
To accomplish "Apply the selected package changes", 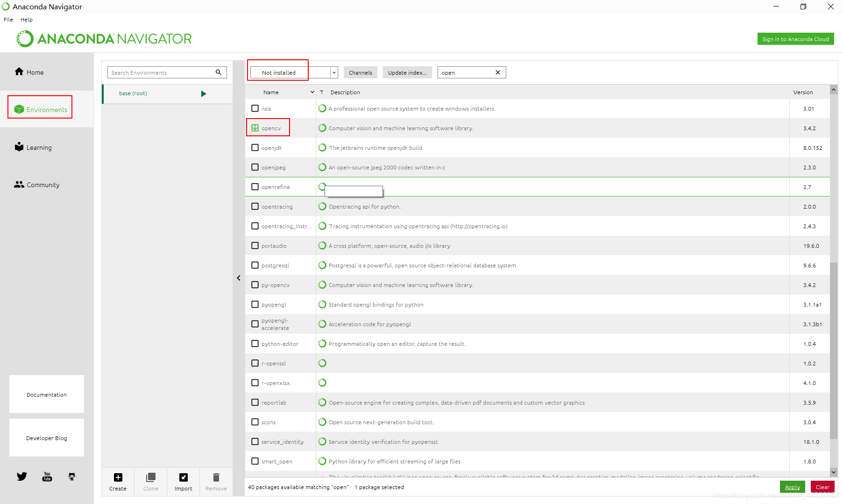I will coord(793,487).
